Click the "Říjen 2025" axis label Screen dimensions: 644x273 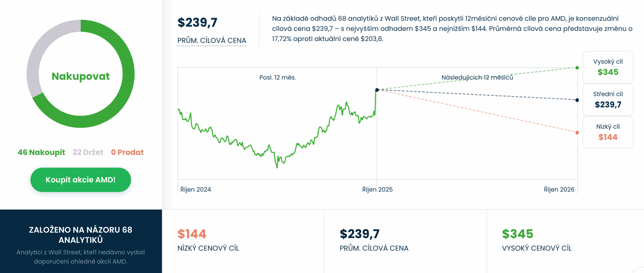377,189
